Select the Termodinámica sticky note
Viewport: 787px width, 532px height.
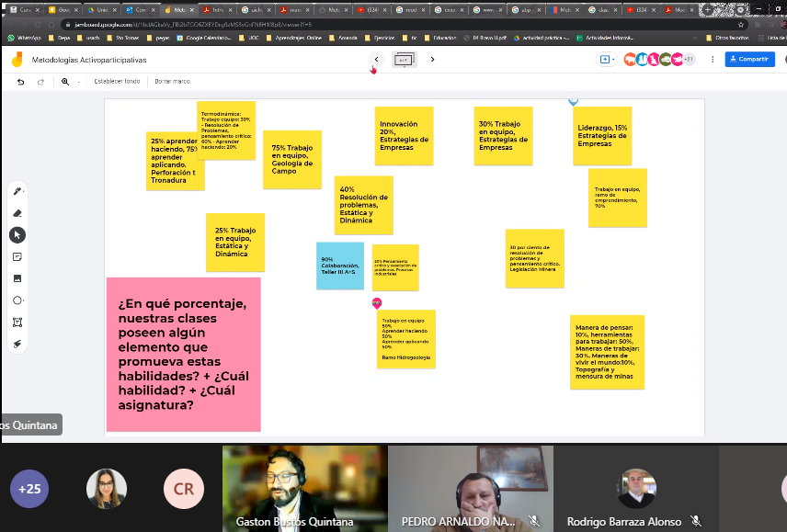pyautogui.click(x=226, y=130)
